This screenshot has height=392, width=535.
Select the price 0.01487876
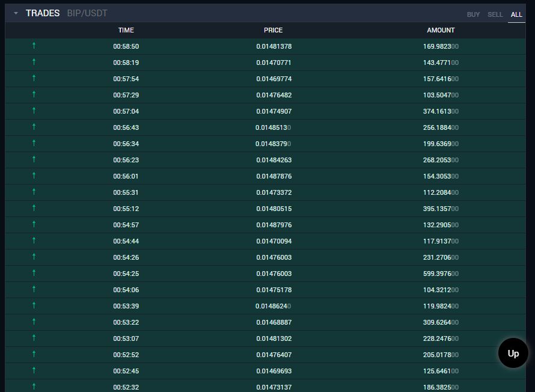tap(274, 176)
